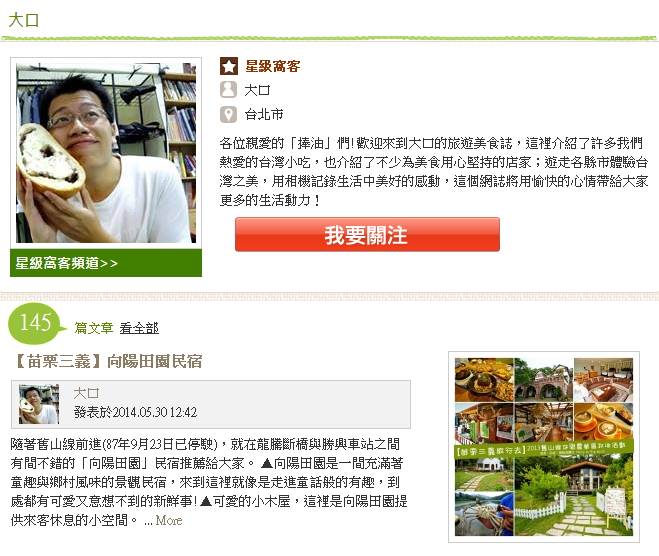This screenshot has width=659, height=556.
Task: Open article title 【苗栗三義】向陽田園民宿
Action: click(x=106, y=361)
